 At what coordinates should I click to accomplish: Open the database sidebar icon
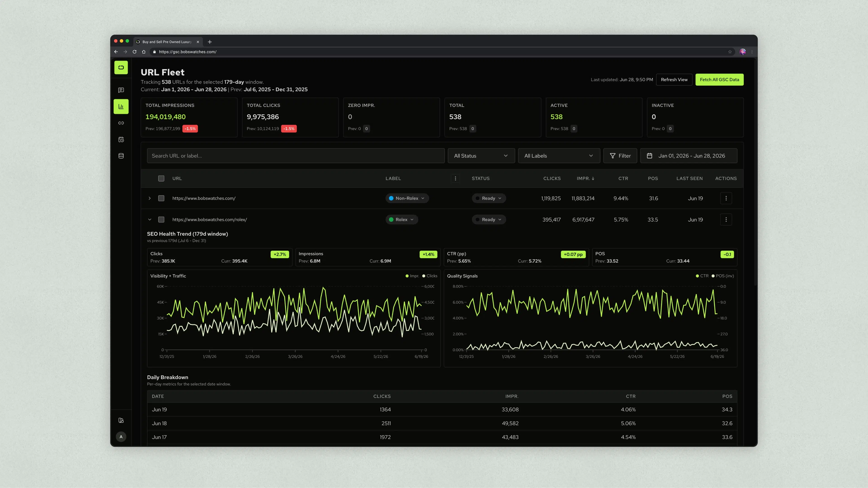pyautogui.click(x=121, y=156)
